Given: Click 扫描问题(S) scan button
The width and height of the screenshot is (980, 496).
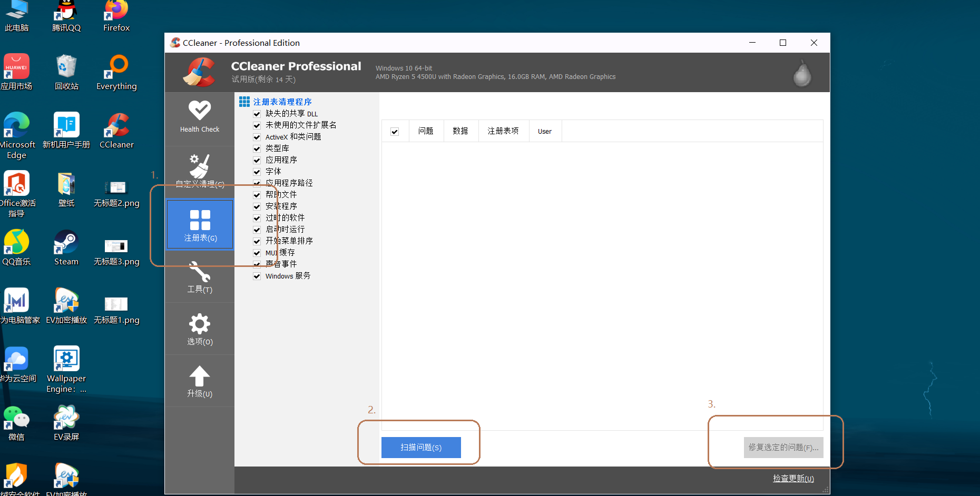Looking at the screenshot, I should [421, 448].
